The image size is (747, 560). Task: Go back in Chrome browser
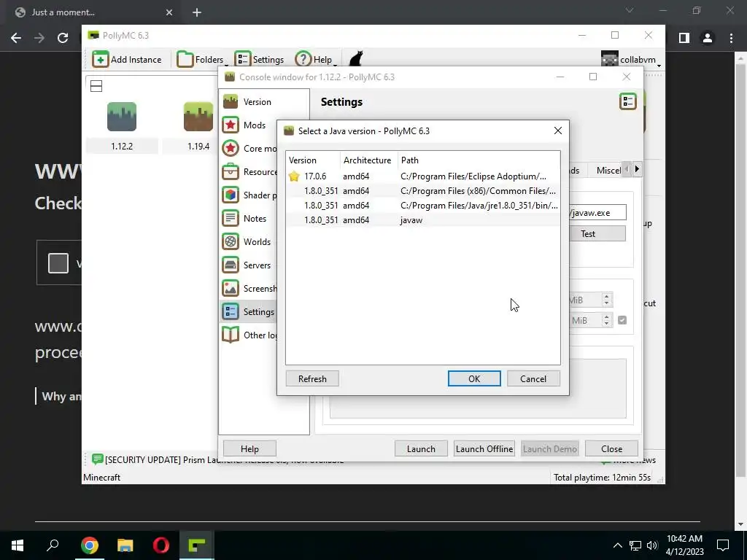[x=16, y=38]
